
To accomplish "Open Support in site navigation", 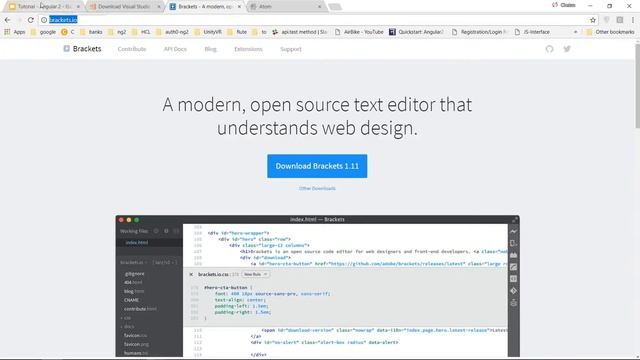I will point(291,49).
